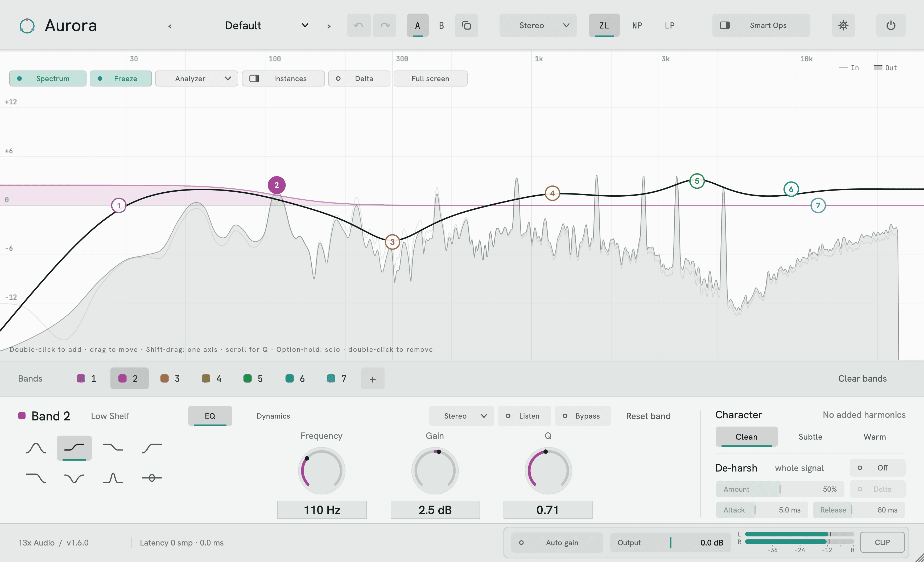Click the Output gain slider
The width and height of the screenshot is (924, 562).
(670, 543)
